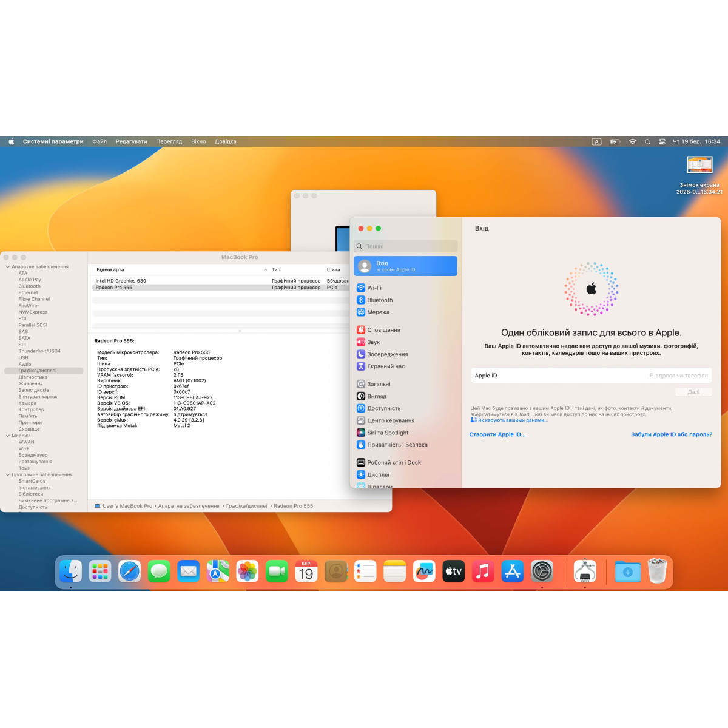
Task: Click the Пошук search field in settings
Action: (x=405, y=246)
